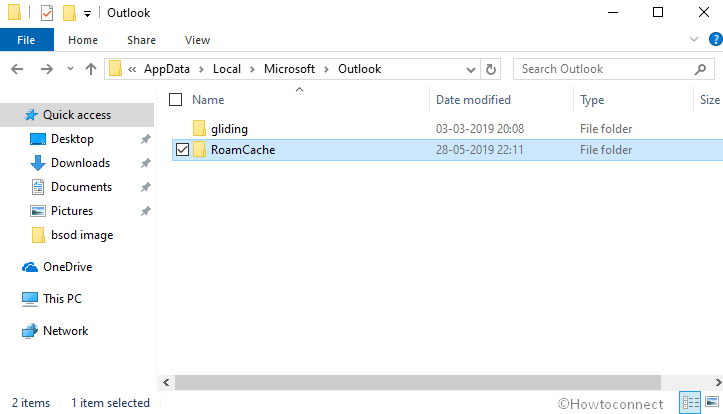Open Quick access in the navigation pane

pos(77,115)
